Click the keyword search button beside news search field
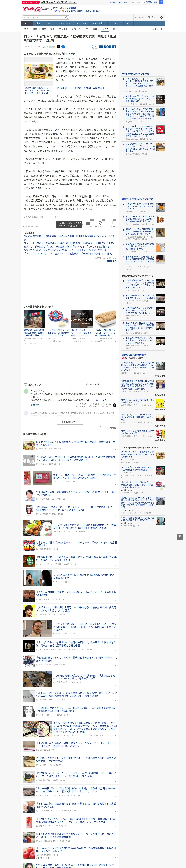This screenshot has height=868, width=186. (66, 18)
